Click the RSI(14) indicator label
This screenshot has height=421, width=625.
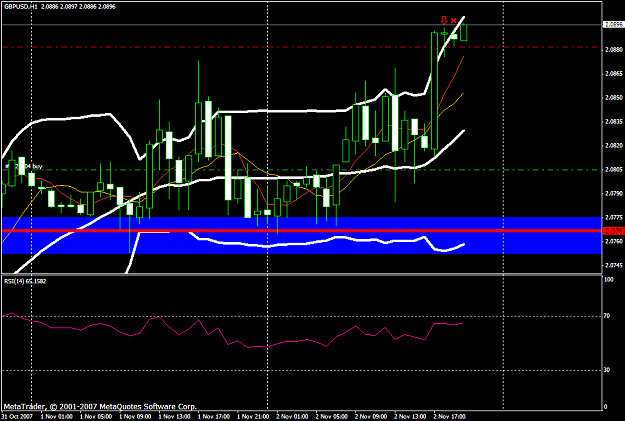[25, 281]
